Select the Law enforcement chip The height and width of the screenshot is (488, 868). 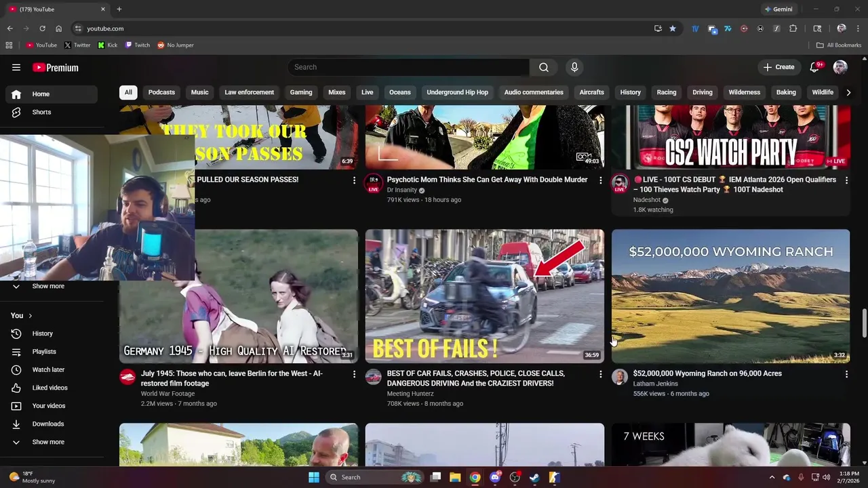click(250, 92)
